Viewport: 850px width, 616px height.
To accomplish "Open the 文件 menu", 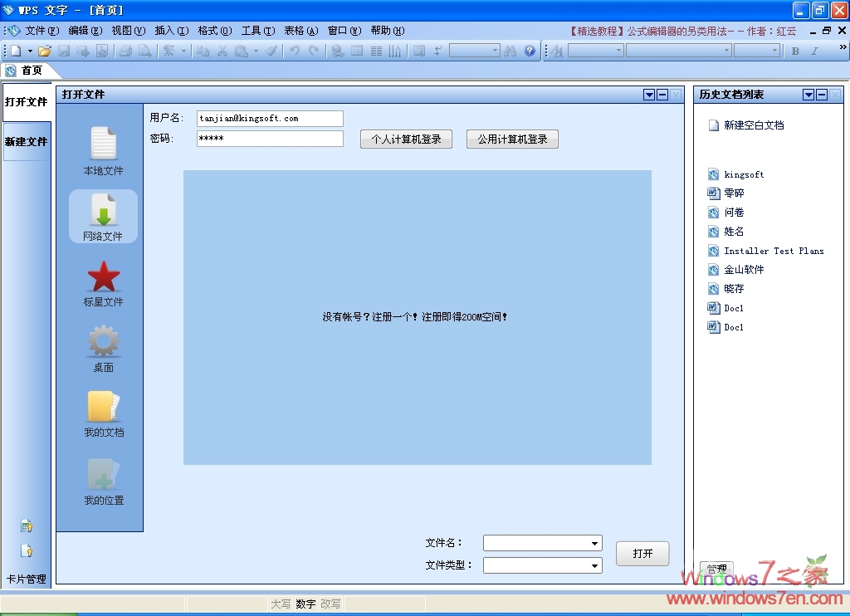I will pos(42,31).
